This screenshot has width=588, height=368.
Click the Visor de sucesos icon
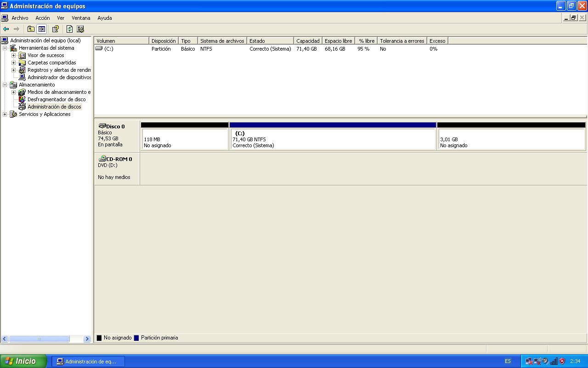coord(22,55)
